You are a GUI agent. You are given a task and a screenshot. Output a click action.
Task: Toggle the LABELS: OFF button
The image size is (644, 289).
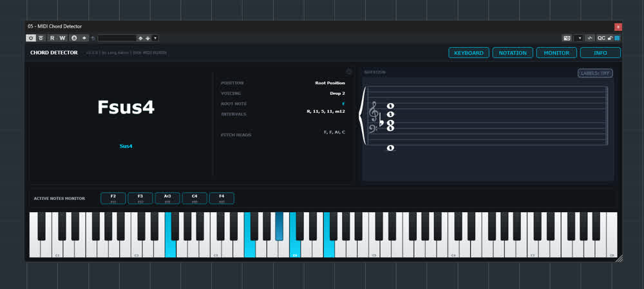coord(595,74)
